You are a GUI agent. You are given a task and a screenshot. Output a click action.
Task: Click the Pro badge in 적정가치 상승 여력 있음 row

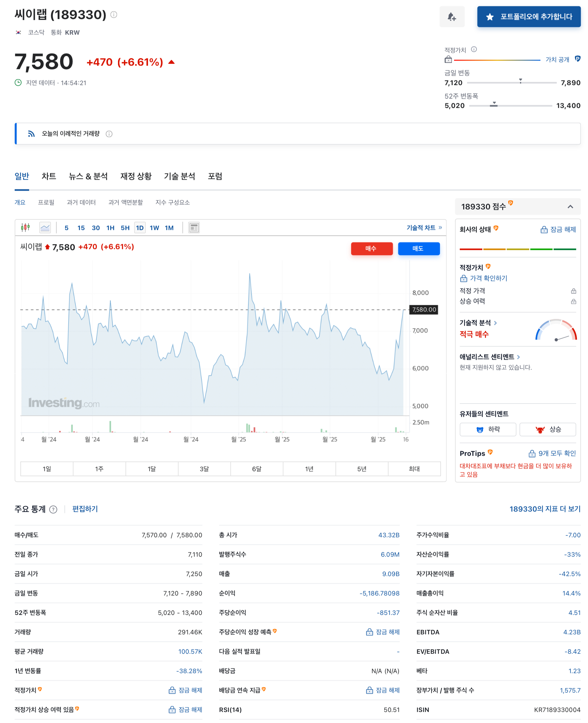[77, 708]
